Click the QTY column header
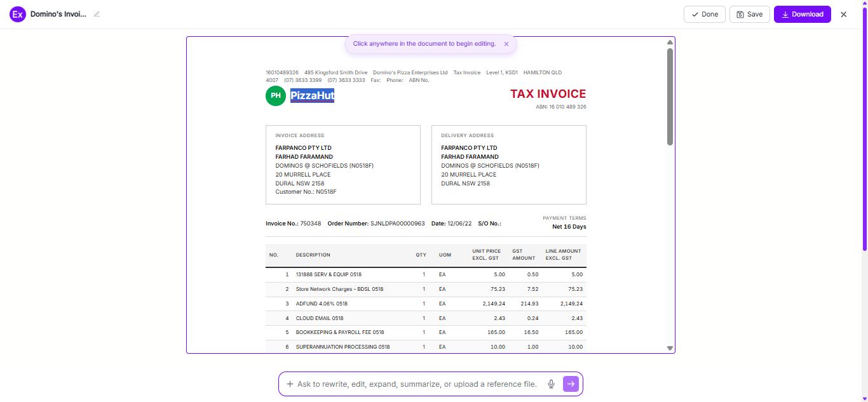 (x=421, y=255)
